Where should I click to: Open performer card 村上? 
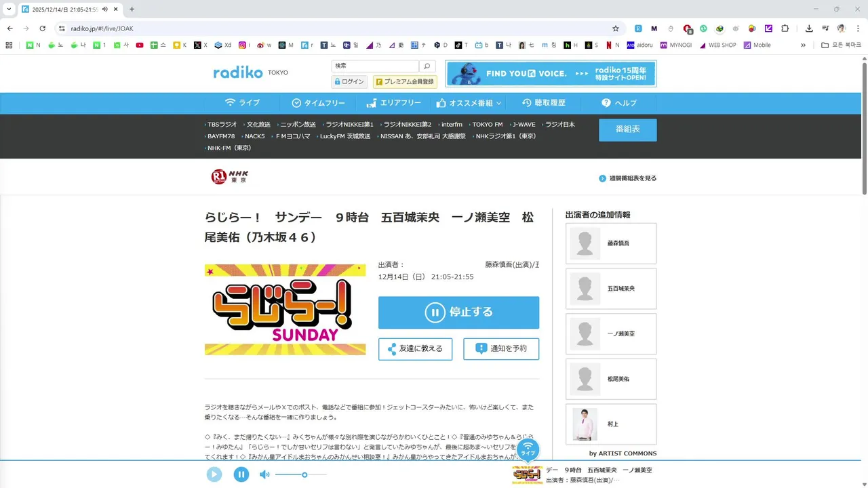[x=611, y=424]
